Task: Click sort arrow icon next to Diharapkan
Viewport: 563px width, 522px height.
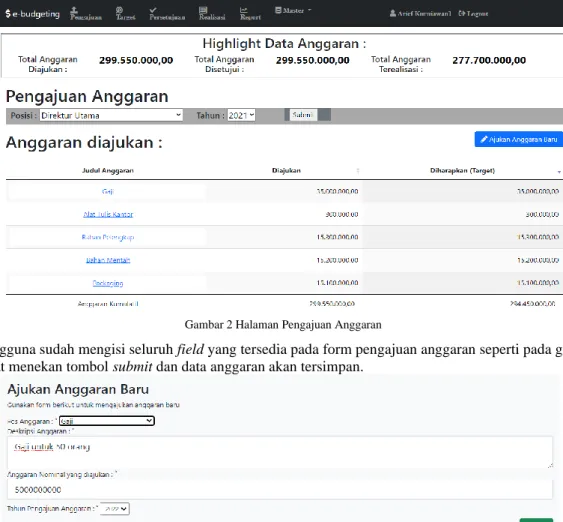Action: tap(559, 172)
